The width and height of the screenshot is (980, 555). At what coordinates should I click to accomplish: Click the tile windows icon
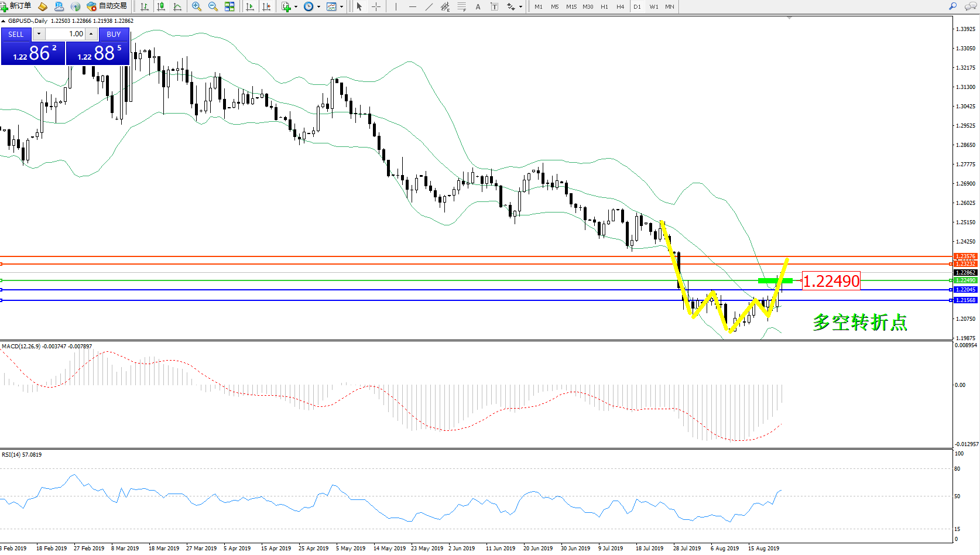pos(229,6)
